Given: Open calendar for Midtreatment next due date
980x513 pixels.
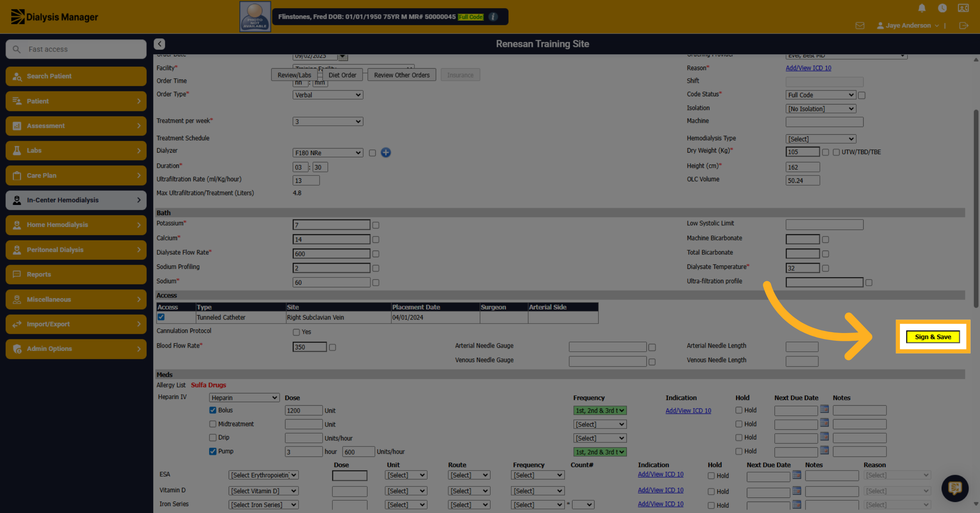Looking at the screenshot, I should [x=824, y=422].
